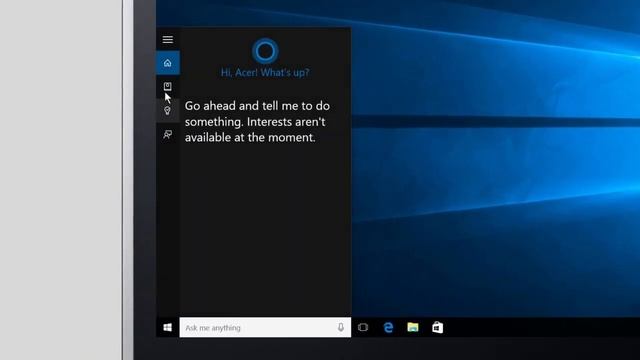Image resolution: width=640 pixels, height=360 pixels.
Task: Click the 'Ask me anything' search field
Action: [265, 327]
